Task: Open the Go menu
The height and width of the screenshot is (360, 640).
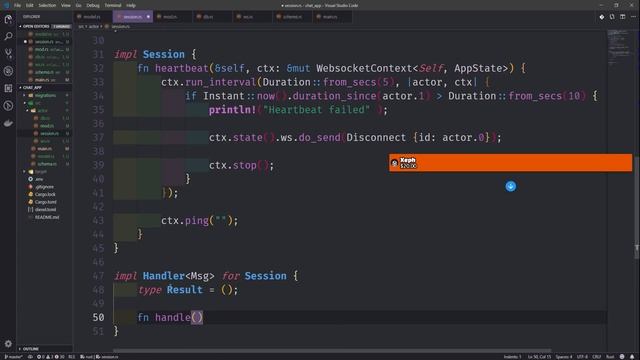Action: [78, 5]
